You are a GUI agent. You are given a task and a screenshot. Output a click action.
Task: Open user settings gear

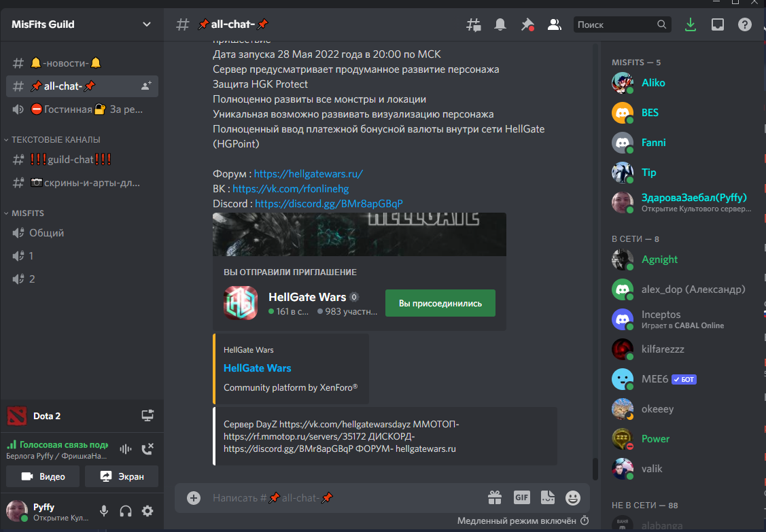[x=147, y=511]
